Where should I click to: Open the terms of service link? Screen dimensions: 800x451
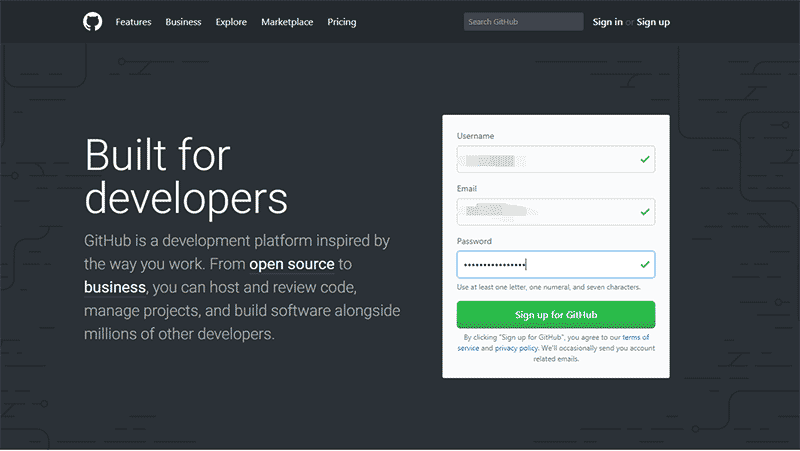[x=635, y=338]
